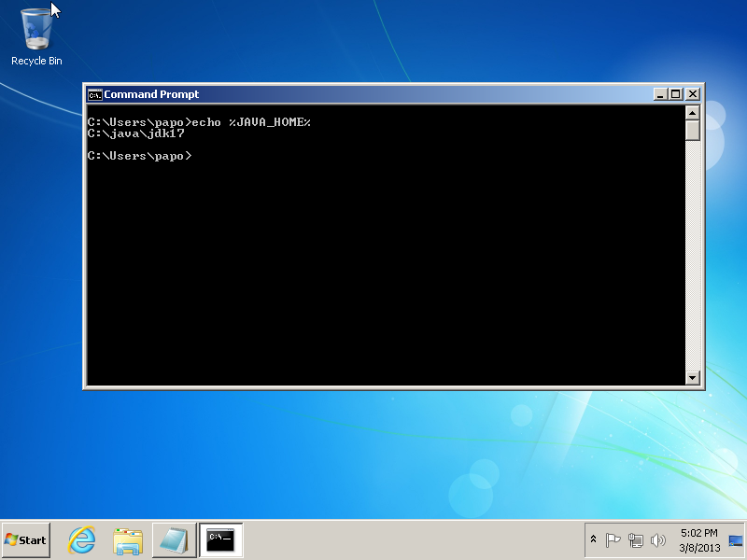The width and height of the screenshot is (747, 560).
Task: Maximize the Command Prompt window
Action: click(675, 94)
